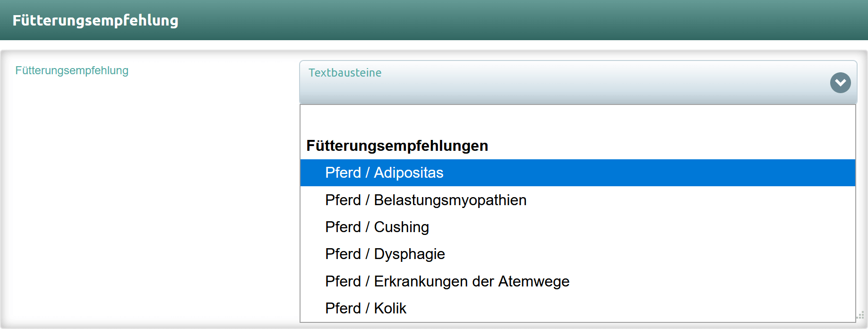Click the teal Fütterungsempfehlung field label
Image resolution: width=868 pixels, height=329 pixels.
pyautogui.click(x=72, y=70)
